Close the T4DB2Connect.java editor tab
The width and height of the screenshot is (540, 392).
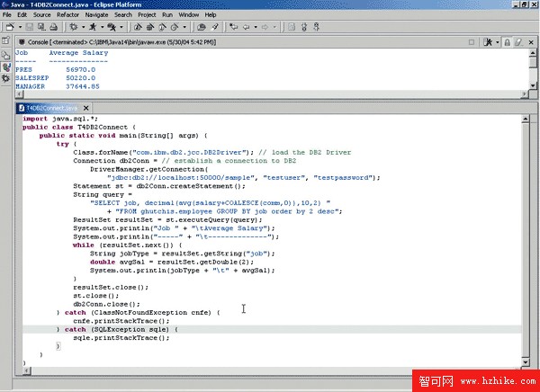click(86, 108)
